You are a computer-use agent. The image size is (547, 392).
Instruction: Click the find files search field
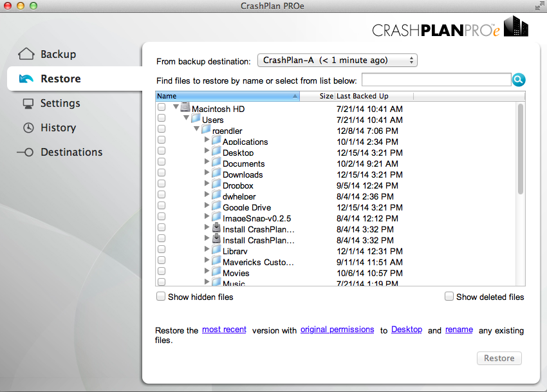[x=436, y=80]
